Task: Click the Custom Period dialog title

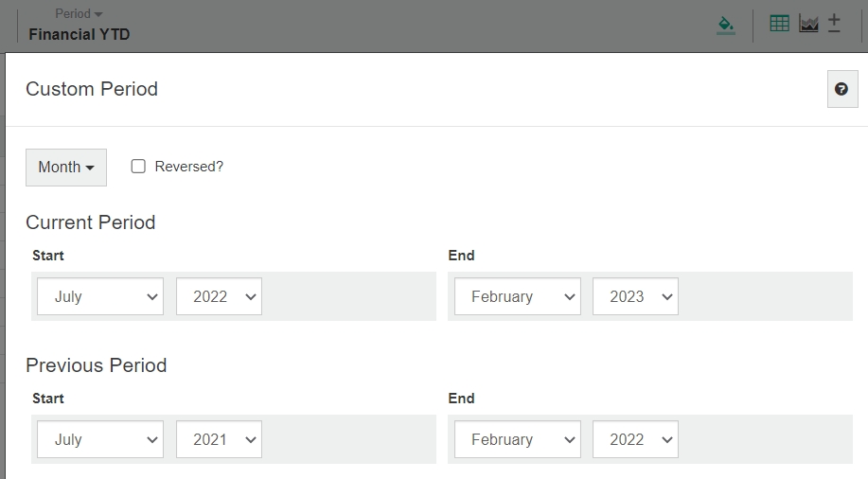Action: click(92, 89)
